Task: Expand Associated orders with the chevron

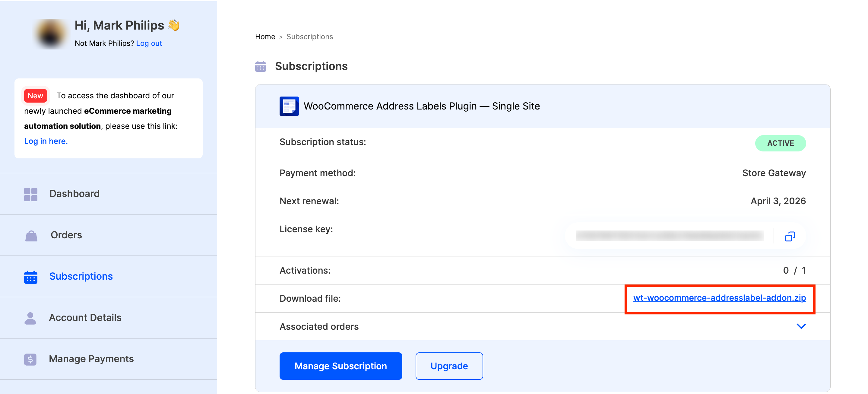Action: click(801, 326)
